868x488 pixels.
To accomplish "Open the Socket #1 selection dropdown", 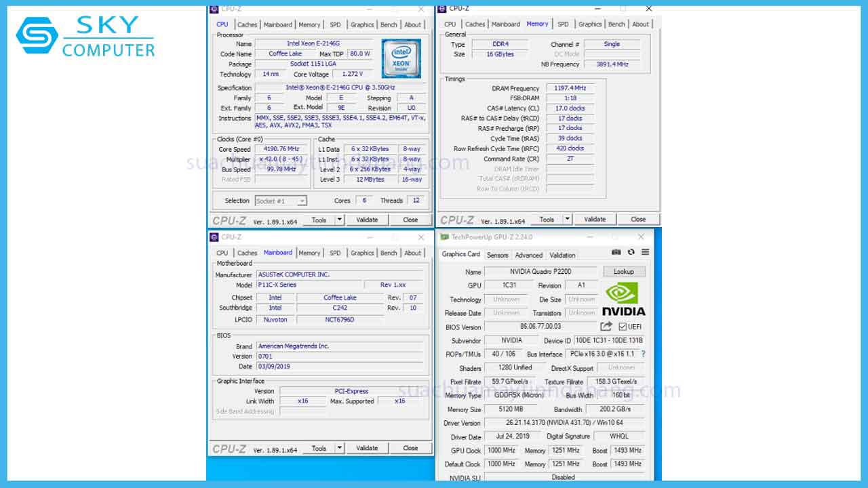I will [x=302, y=201].
